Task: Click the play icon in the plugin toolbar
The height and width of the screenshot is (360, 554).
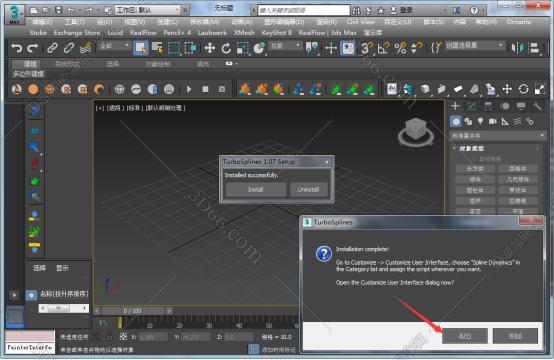Action: tap(189, 89)
